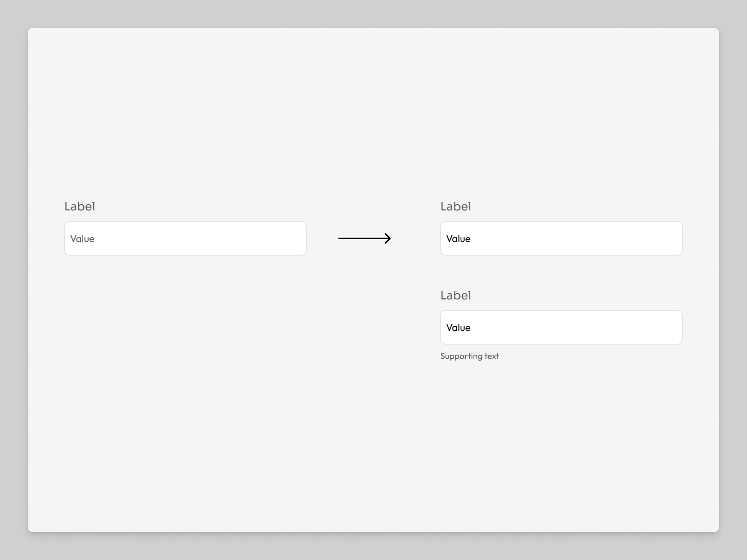Click the Label heading of the top-right field
This screenshot has height=560, width=747.
click(456, 206)
